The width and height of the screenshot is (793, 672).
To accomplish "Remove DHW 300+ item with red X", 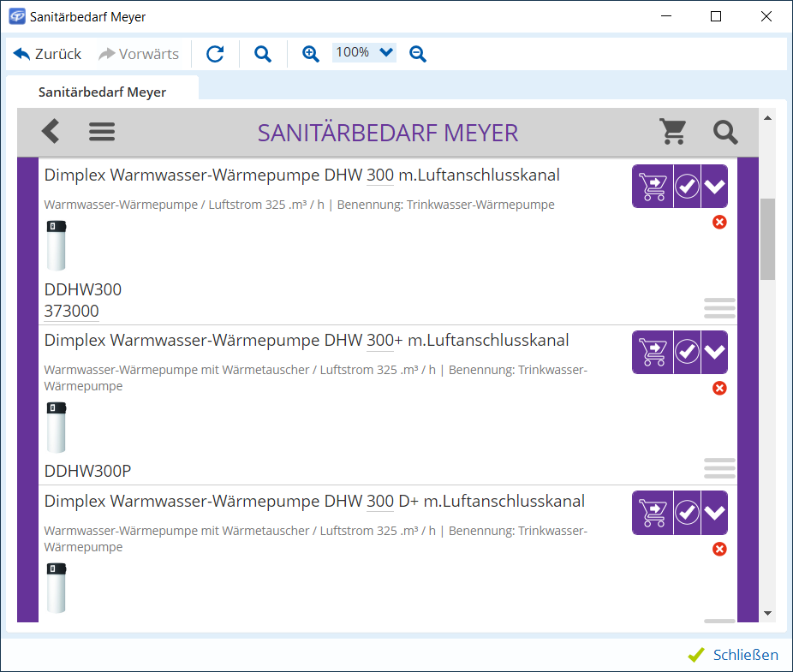I will [719, 389].
